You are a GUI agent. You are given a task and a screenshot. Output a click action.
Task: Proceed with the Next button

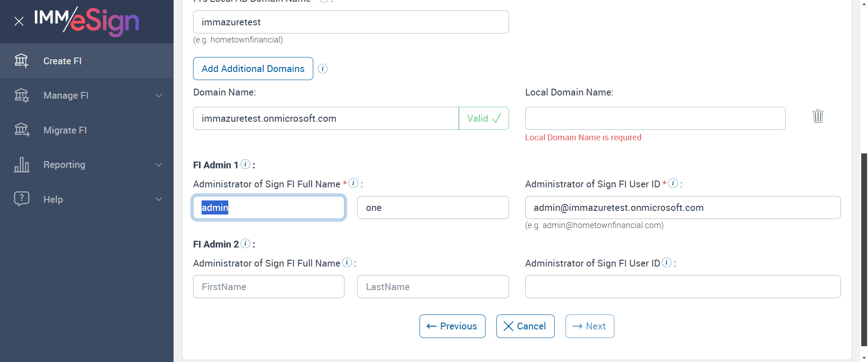pyautogui.click(x=590, y=326)
